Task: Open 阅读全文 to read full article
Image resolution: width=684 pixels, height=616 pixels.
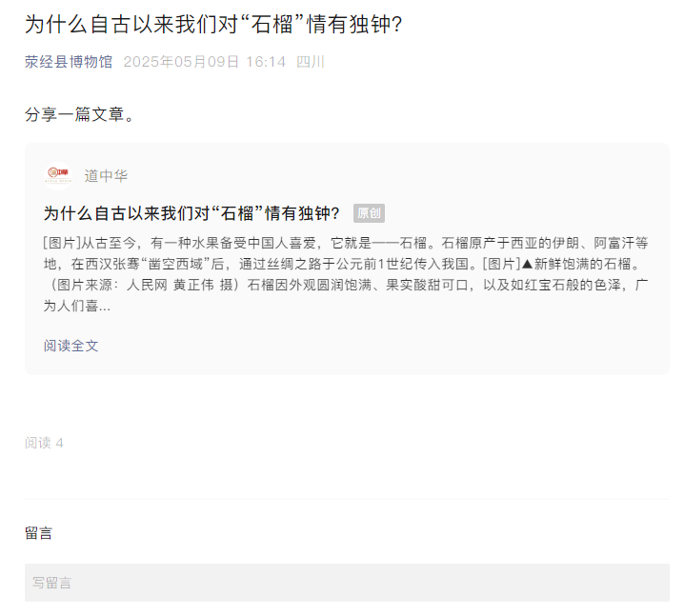Action: pos(70,346)
